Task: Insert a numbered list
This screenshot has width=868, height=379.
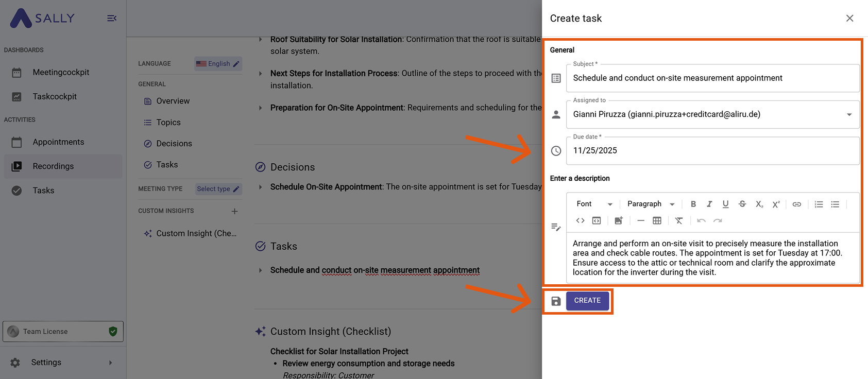Action: tap(819, 204)
